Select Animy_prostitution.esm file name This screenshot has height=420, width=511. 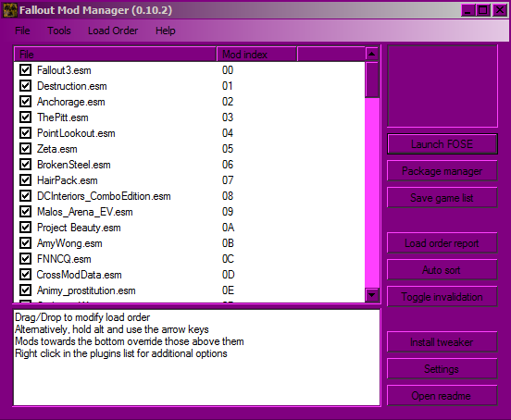click(86, 290)
